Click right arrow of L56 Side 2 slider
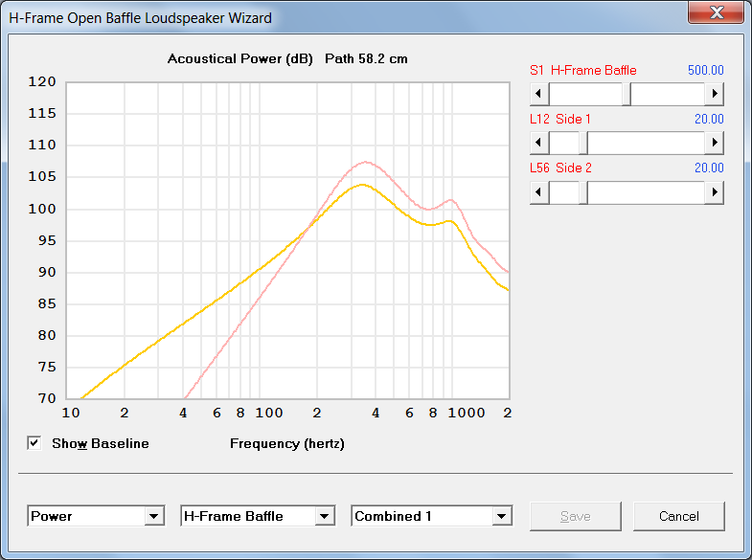 click(714, 192)
